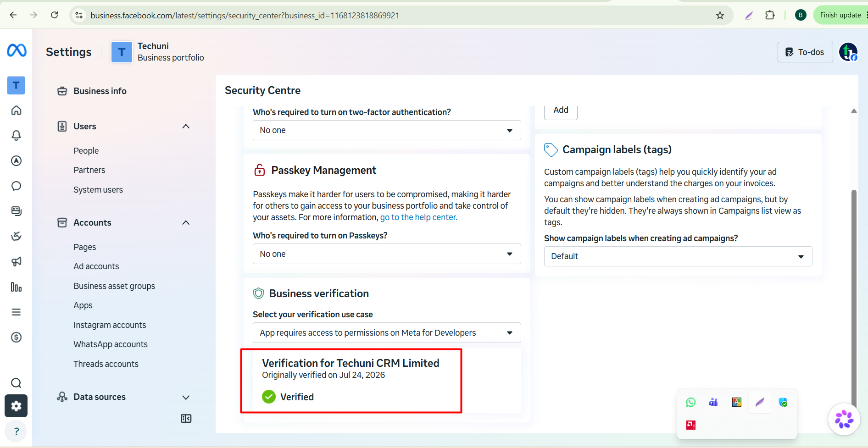Image resolution: width=868 pixels, height=448 pixels.
Task: Click Finish update button
Action: point(840,15)
